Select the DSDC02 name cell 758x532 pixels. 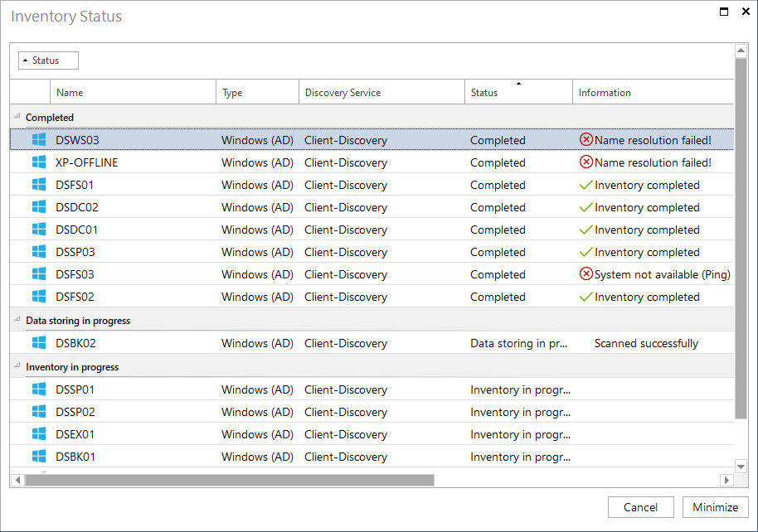pos(77,207)
